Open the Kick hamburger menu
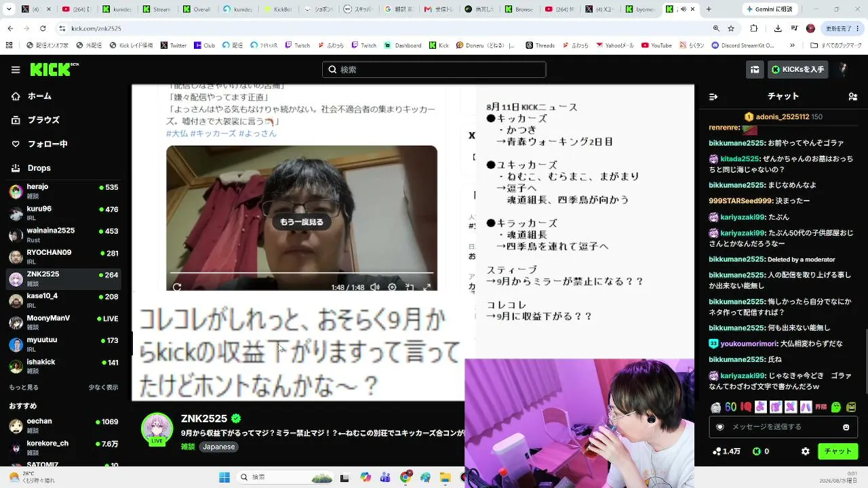The image size is (868, 488). click(x=16, y=69)
